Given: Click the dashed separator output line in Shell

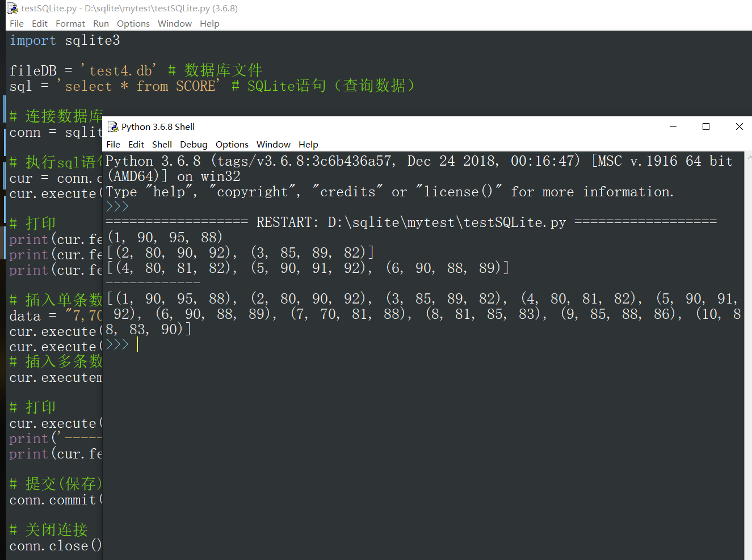Looking at the screenshot, I should click(x=153, y=283).
